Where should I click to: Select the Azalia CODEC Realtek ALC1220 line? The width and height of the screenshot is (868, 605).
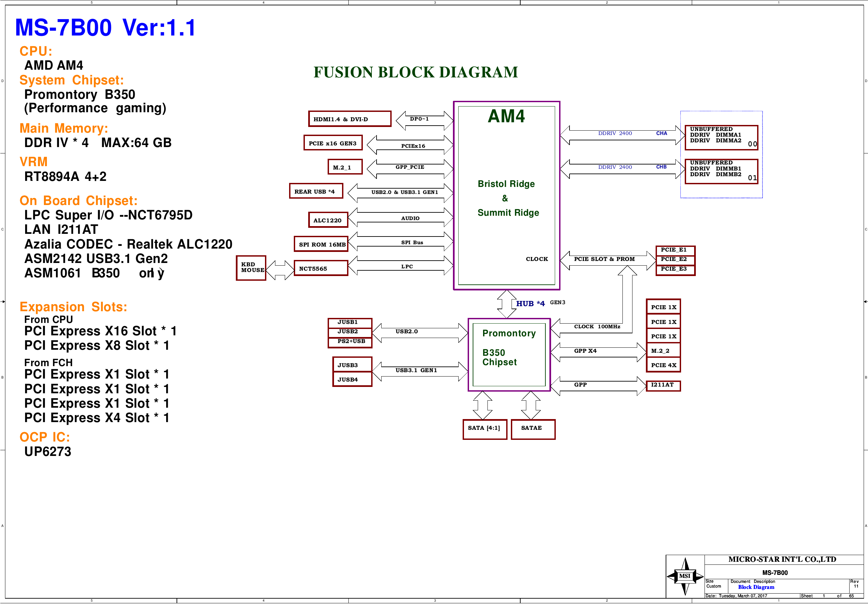(128, 244)
